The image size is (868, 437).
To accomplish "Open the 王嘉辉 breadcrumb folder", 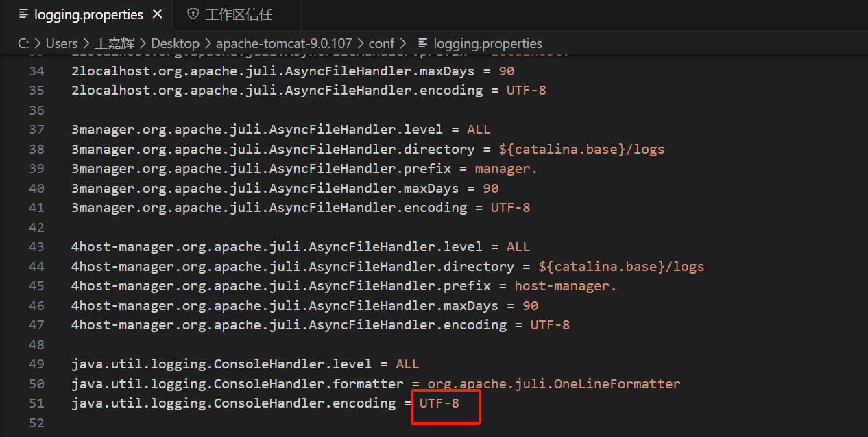I will pyautogui.click(x=115, y=43).
